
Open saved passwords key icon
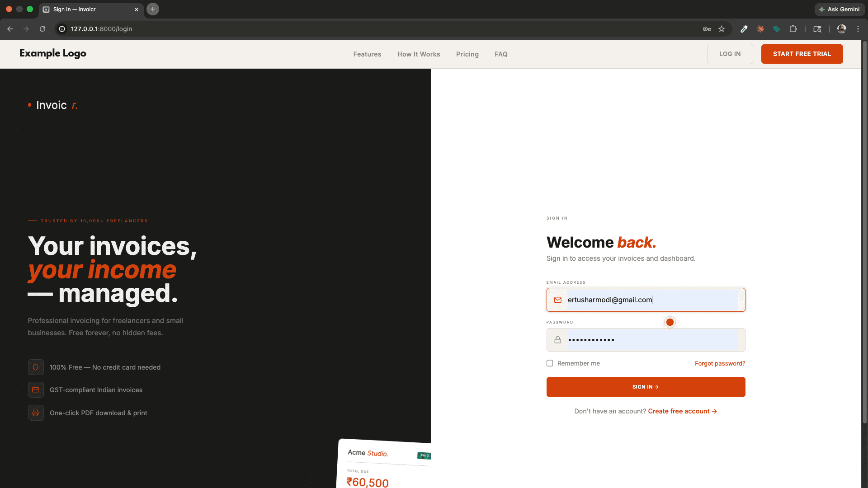point(707,29)
